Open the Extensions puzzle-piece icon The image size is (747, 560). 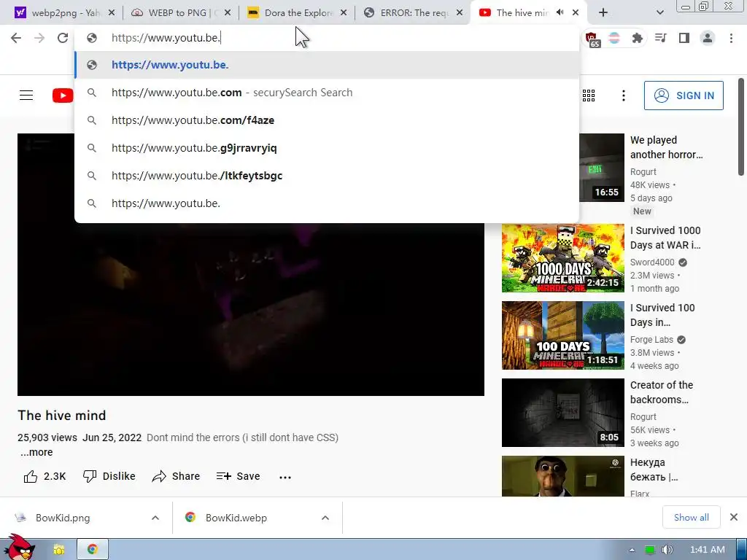[637, 38]
